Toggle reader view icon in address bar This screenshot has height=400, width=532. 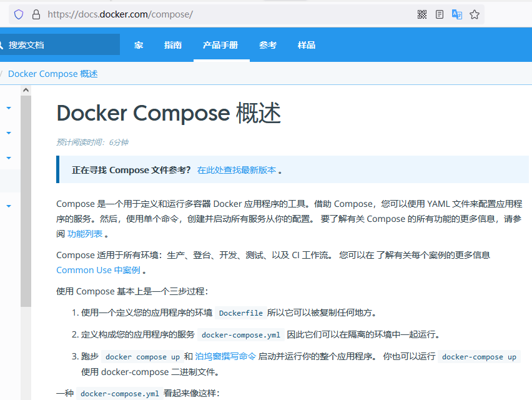click(440, 14)
